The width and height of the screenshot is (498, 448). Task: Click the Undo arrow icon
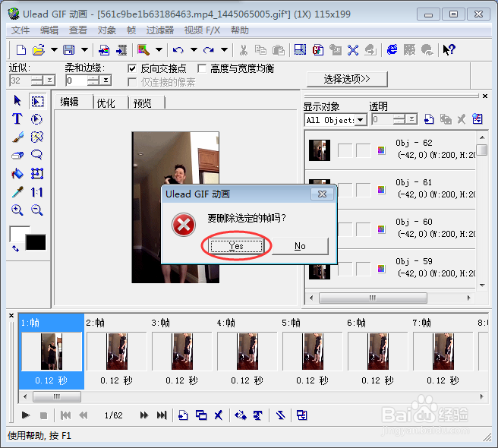178,50
